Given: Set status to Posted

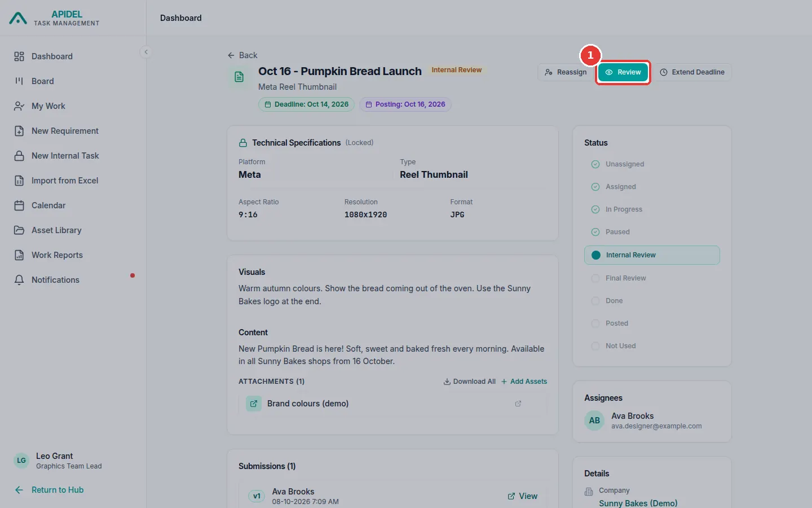Looking at the screenshot, I should (x=652, y=323).
